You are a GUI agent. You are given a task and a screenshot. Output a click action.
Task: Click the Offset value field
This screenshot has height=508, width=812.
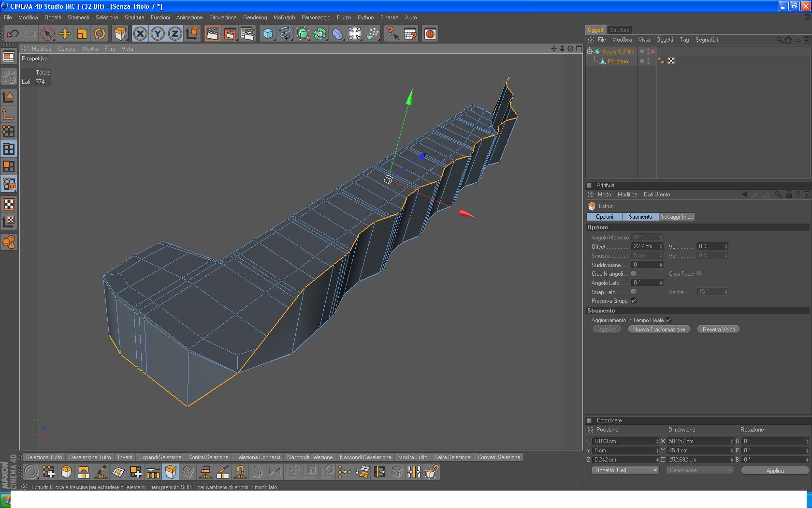point(644,246)
